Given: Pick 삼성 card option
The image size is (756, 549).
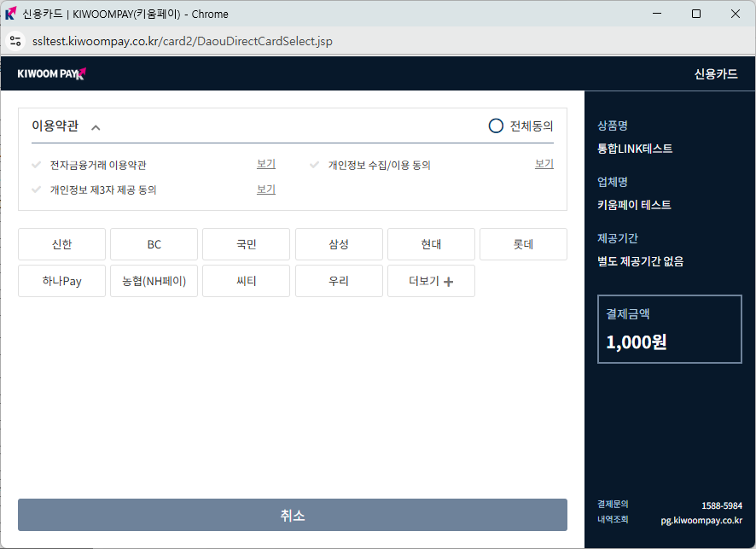Looking at the screenshot, I should coord(339,244).
